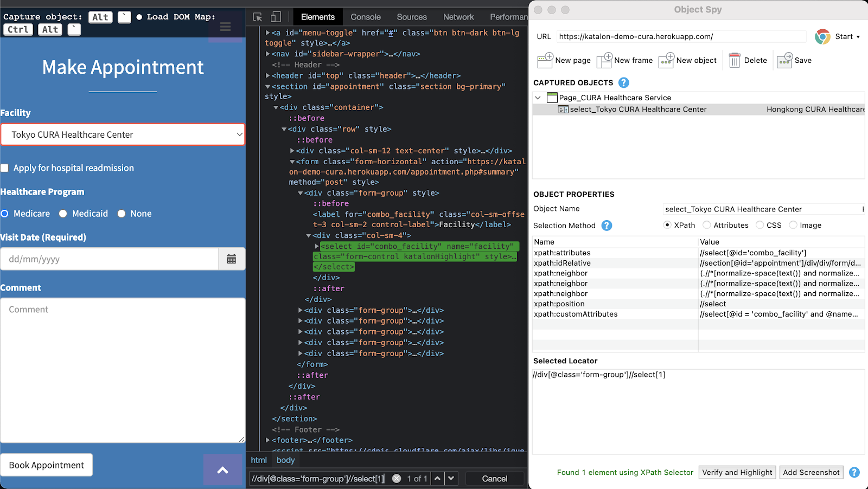Go to previous search result in DevTools
The height and width of the screenshot is (489, 868).
(x=437, y=478)
